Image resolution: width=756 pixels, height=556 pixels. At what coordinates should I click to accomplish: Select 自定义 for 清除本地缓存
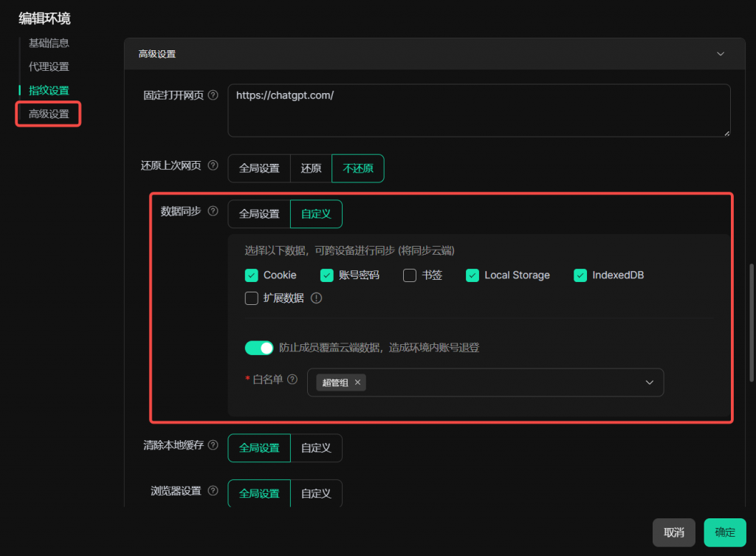click(316, 447)
